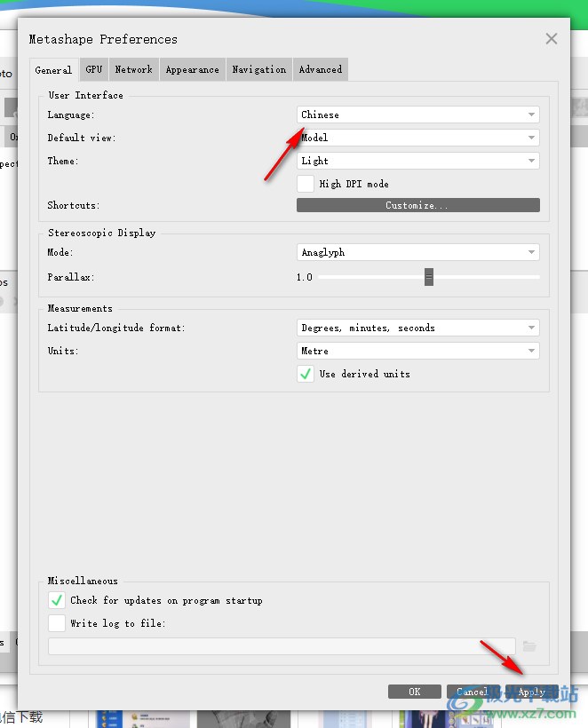
Task: Click the Parallax slider handle
Action: coord(429,277)
